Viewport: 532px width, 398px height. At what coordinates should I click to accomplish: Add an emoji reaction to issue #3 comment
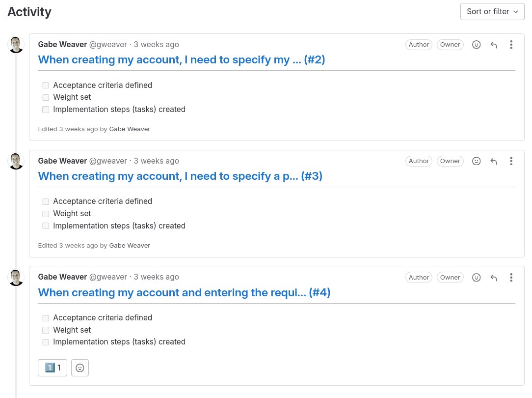[x=476, y=161]
